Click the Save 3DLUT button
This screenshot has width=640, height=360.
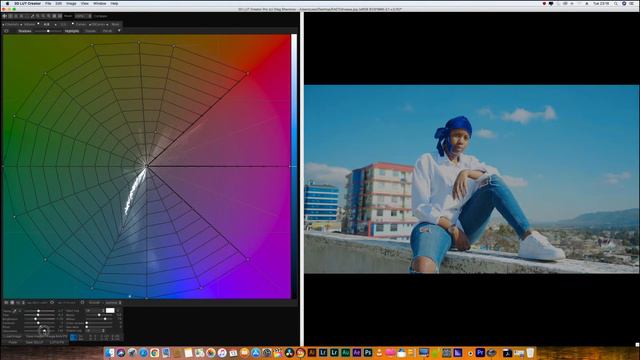(x=35, y=342)
